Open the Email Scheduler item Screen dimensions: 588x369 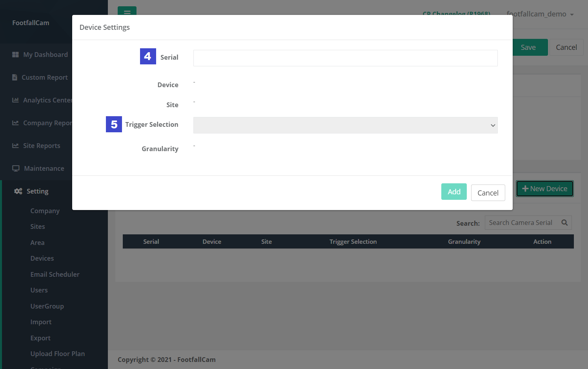tap(55, 274)
